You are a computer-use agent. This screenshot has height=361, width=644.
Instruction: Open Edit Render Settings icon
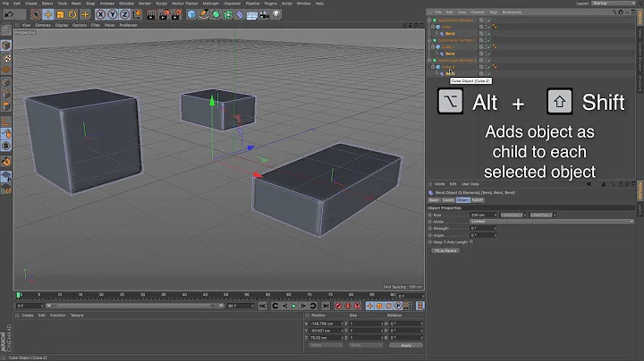tap(176, 15)
